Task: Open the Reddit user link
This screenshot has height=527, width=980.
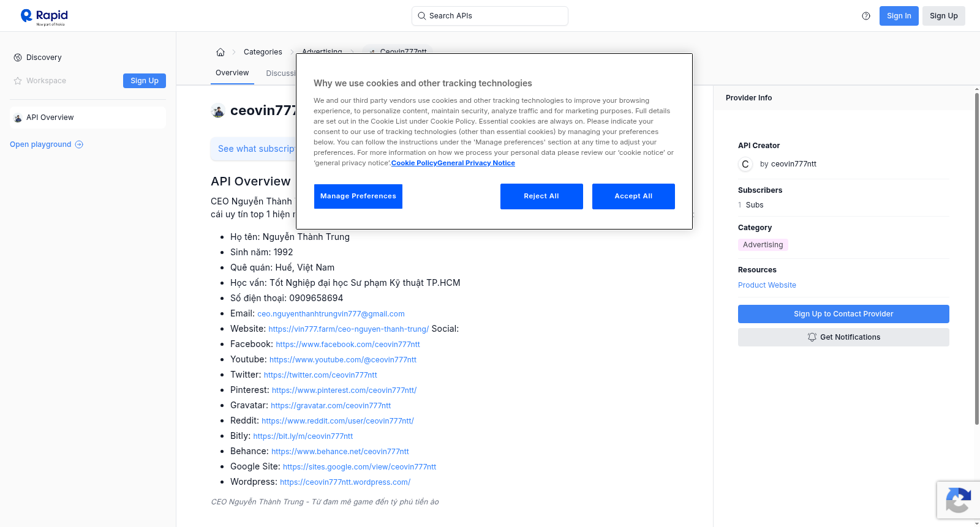Action: (x=337, y=421)
